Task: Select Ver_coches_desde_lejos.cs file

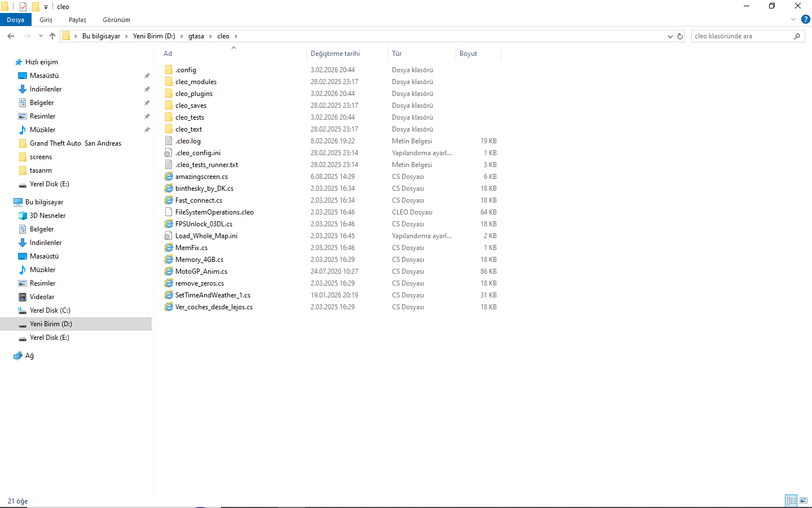Action: point(214,307)
